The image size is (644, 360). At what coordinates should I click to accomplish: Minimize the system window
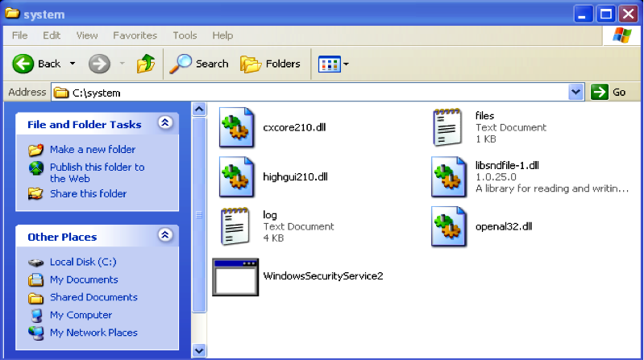click(x=583, y=14)
